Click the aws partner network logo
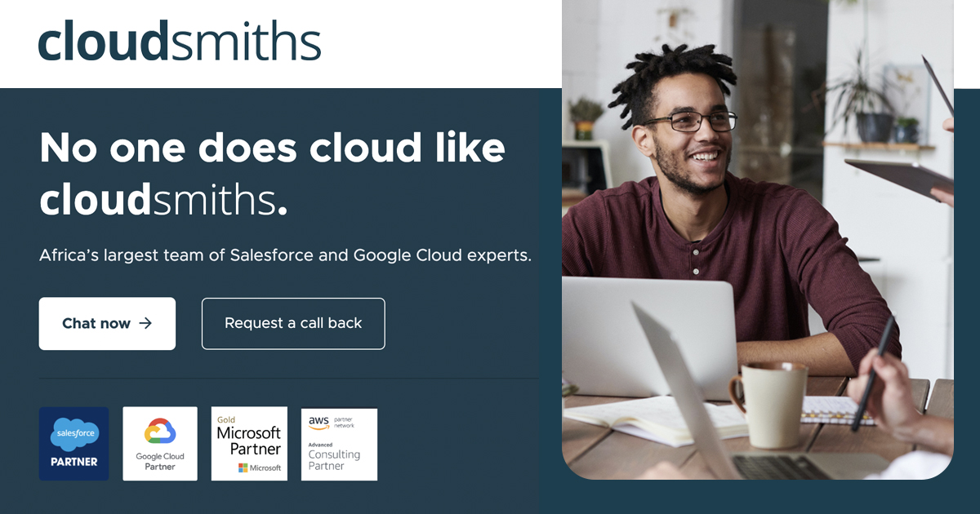Screen dimensions: 980x514 (x=331, y=423)
